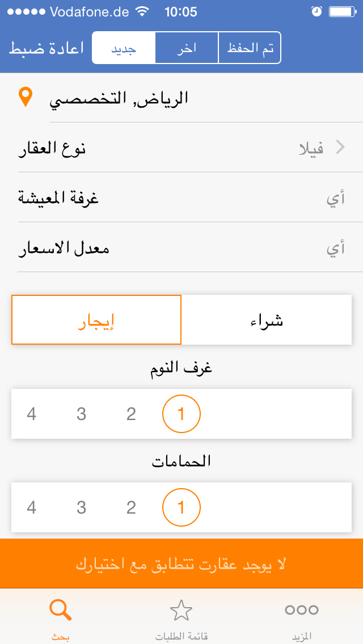
Task: Choose 3 bathrooms under الحمامات
Action: coord(82,507)
